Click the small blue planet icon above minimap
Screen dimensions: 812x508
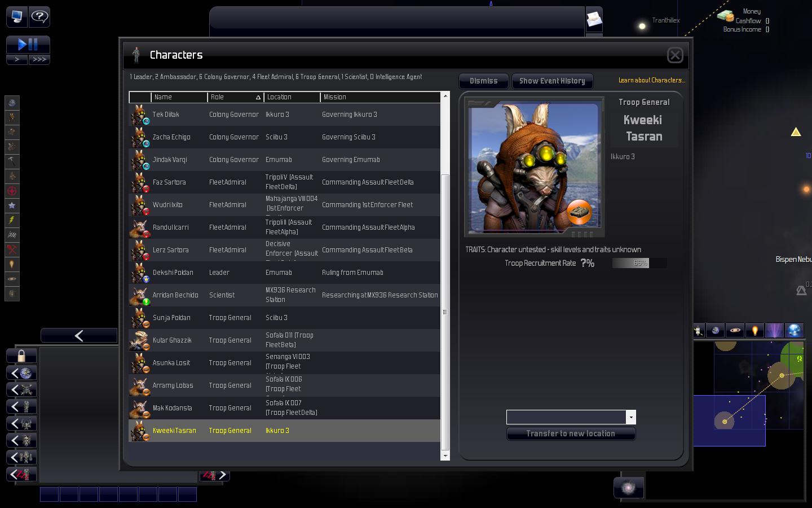tap(716, 331)
